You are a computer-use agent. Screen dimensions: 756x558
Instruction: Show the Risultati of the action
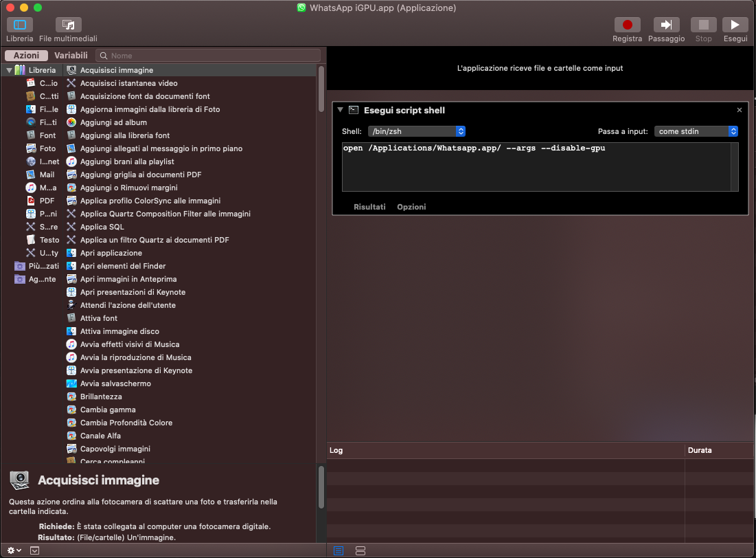point(369,207)
